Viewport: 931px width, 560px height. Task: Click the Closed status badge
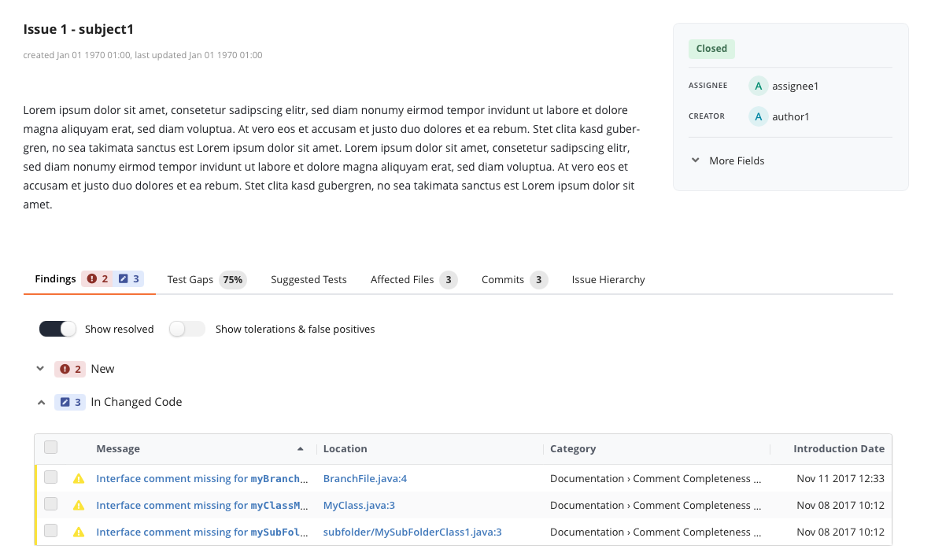[711, 49]
